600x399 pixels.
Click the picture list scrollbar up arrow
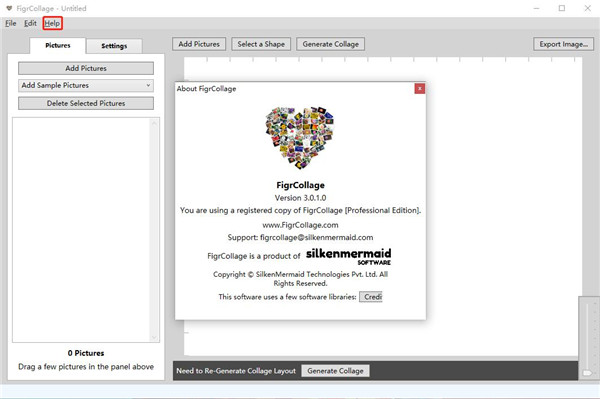[x=154, y=123]
